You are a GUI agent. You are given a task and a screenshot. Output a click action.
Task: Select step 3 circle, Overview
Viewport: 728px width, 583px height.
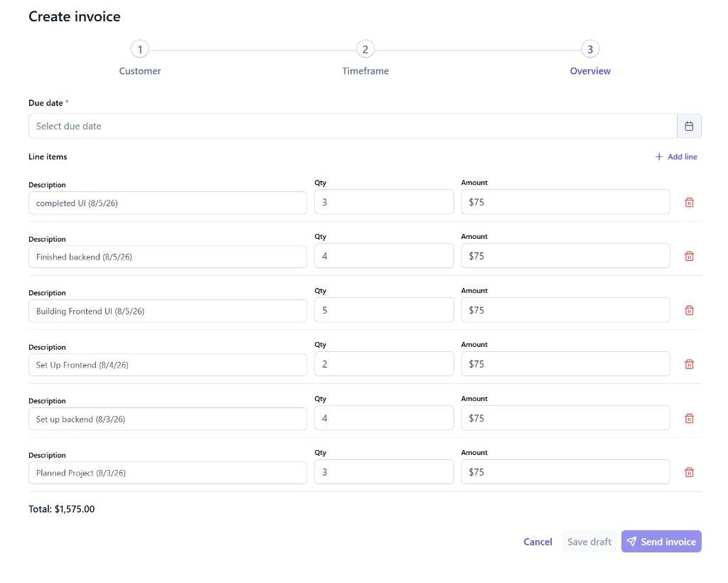coord(590,49)
